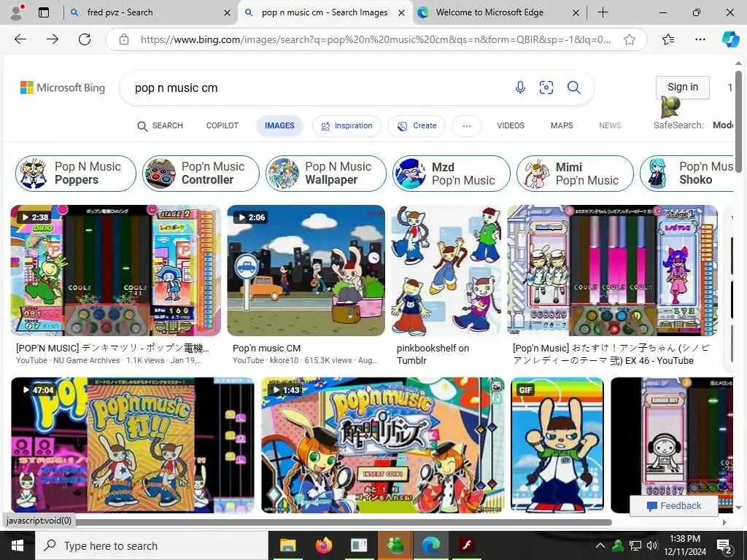Screen dimensions: 747x560
Task: Open a new tab with plus button
Action: click(603, 12)
